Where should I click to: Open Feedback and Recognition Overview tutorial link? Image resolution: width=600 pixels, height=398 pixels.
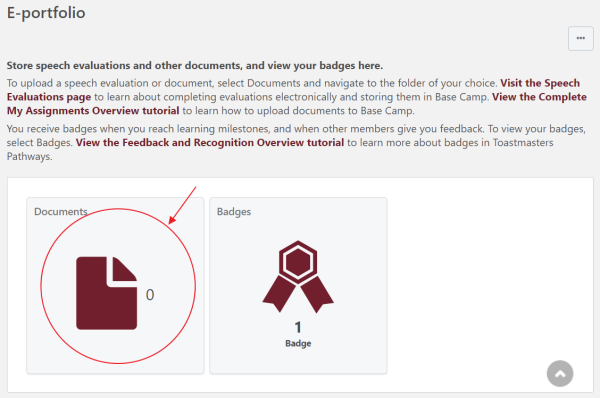pyautogui.click(x=210, y=142)
